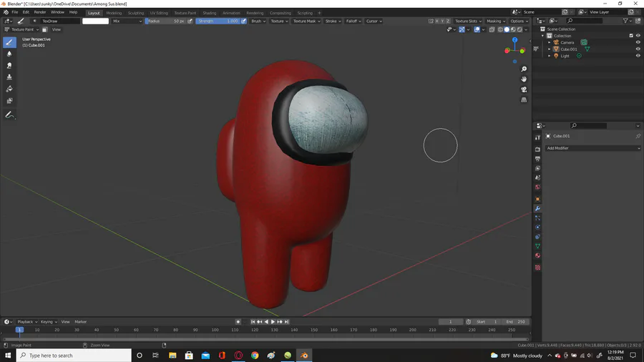The image size is (644, 362).
Task: Open the Mix blend mode dropdown
Action: [127, 21]
